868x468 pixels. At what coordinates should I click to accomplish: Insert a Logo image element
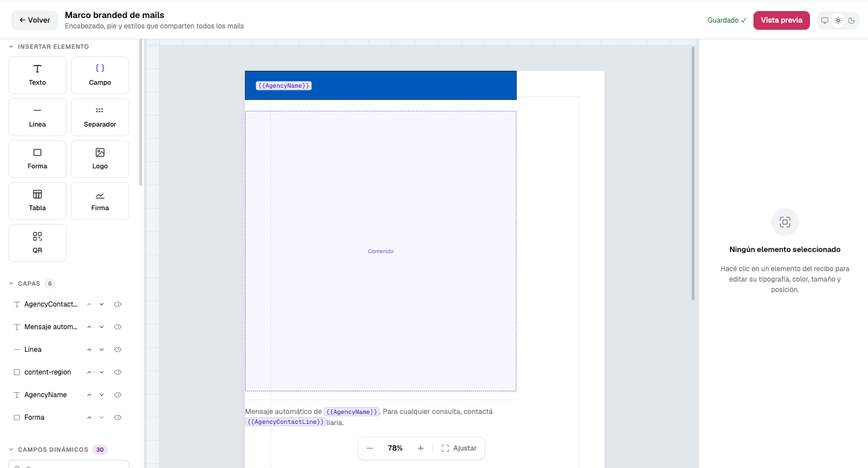click(100, 159)
